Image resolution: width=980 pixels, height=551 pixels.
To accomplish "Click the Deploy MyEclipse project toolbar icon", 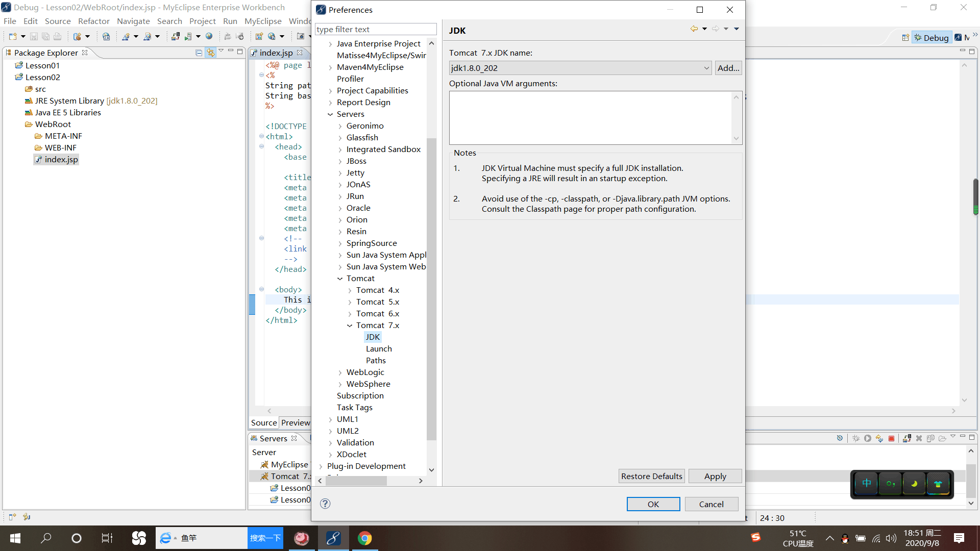I will (x=175, y=36).
